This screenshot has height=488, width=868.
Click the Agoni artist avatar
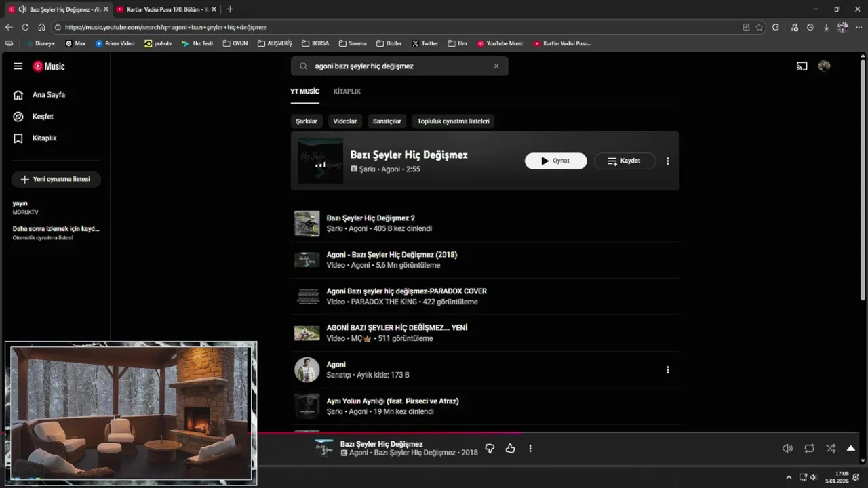point(307,370)
